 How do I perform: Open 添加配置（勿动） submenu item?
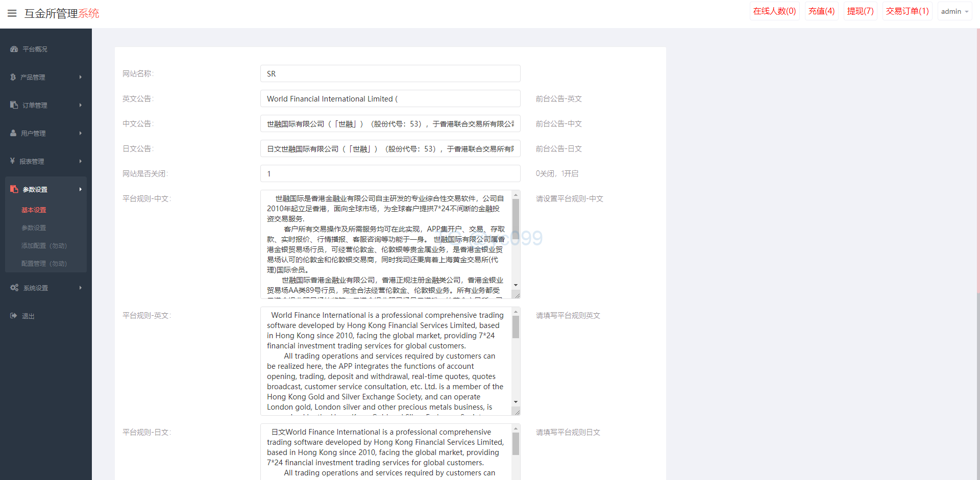tap(44, 246)
